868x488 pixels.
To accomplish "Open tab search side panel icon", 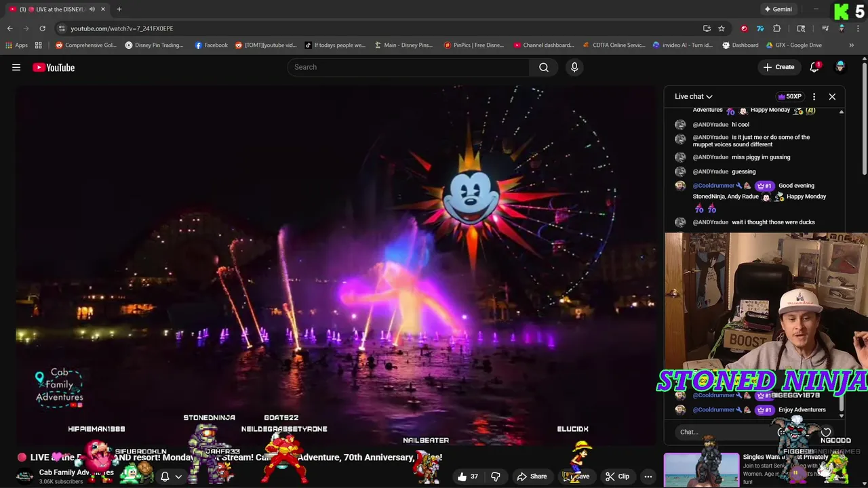I will (801, 28).
